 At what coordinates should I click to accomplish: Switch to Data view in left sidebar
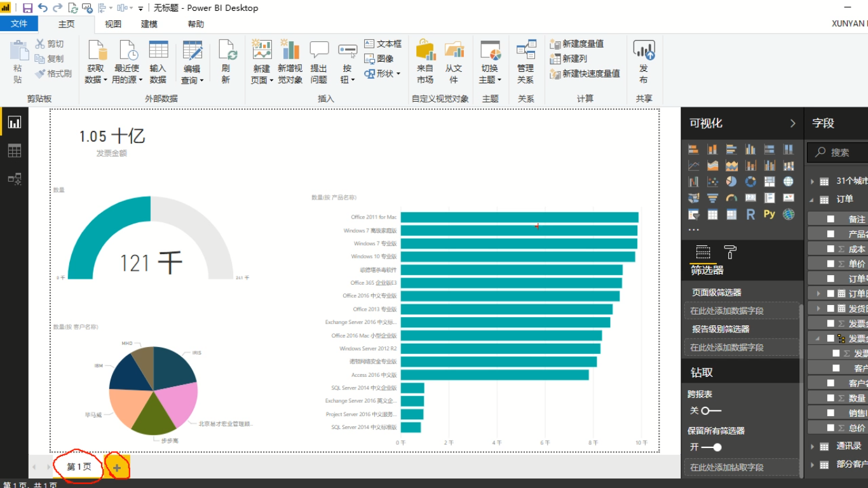coord(14,151)
